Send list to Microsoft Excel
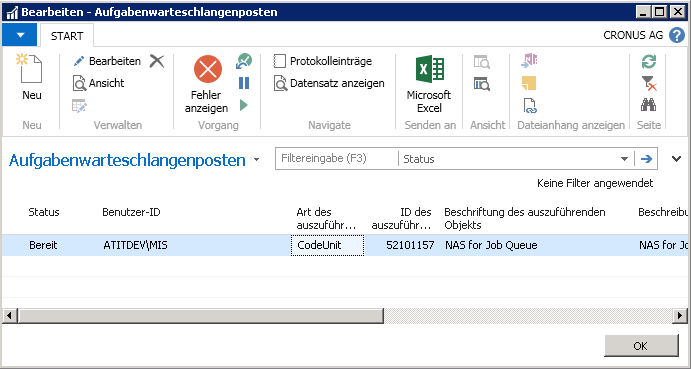Viewport: 691px width, 369px height. 429,84
